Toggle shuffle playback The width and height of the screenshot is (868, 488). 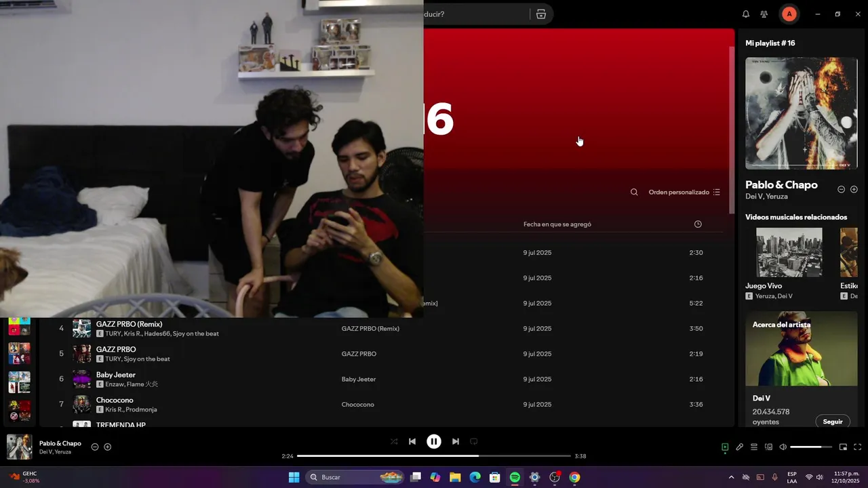394,441
